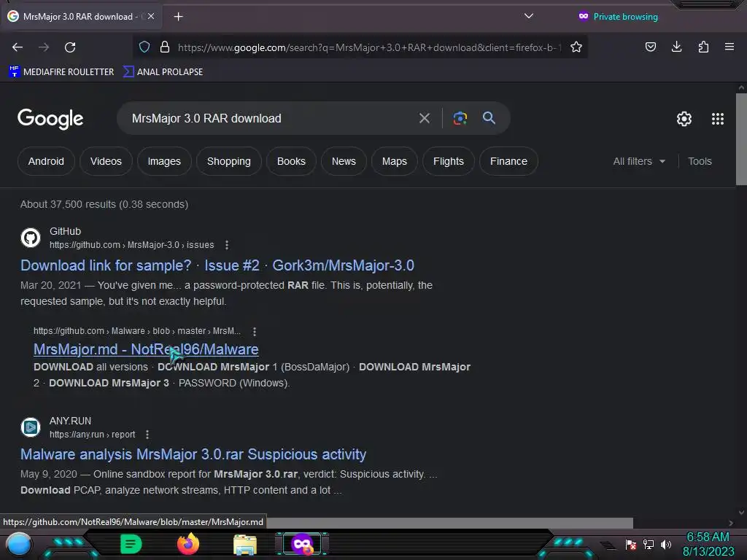Open more options for GitHub issues result
Screen dimensions: 747x560
coord(227,245)
